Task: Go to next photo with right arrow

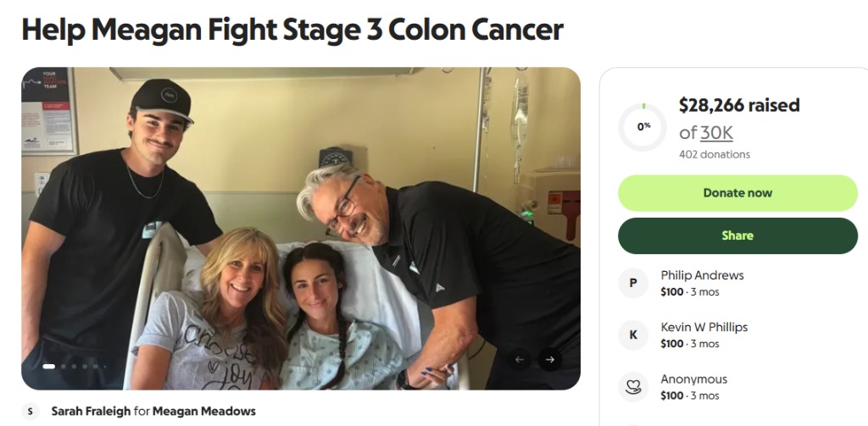Action: click(549, 360)
